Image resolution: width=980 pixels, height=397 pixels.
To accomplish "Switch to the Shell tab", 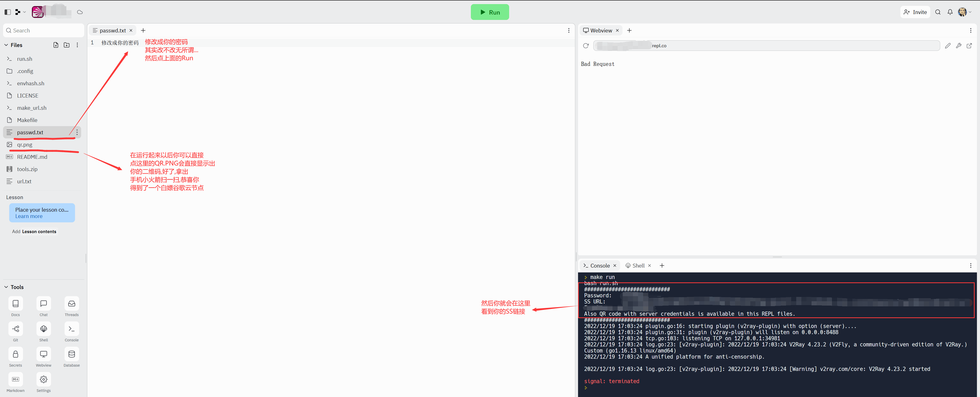I will click(x=638, y=266).
